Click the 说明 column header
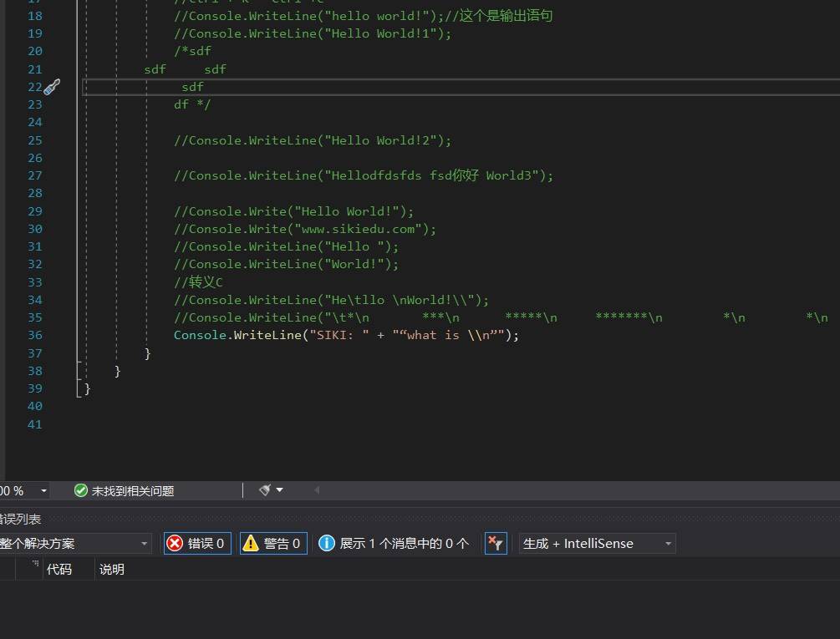The image size is (840, 639). coord(111,570)
